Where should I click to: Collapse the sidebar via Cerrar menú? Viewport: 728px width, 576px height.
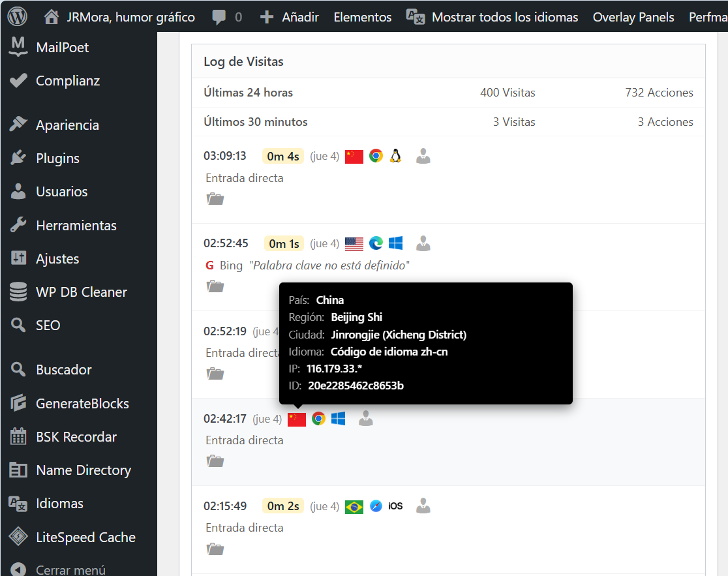(70, 569)
